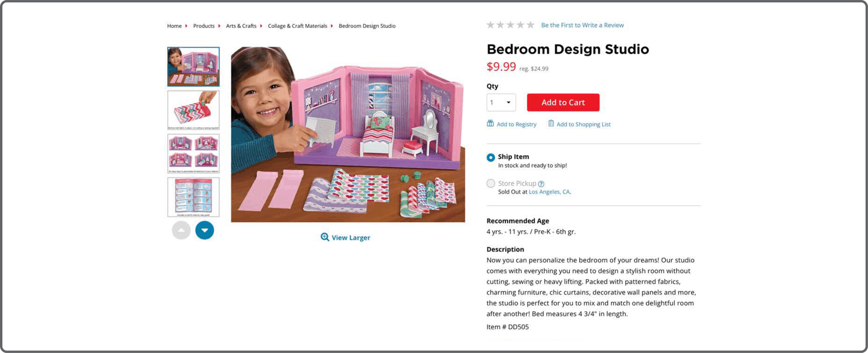868x353 pixels.
Task: Click the gift icon for Add to Registry
Action: (x=490, y=123)
